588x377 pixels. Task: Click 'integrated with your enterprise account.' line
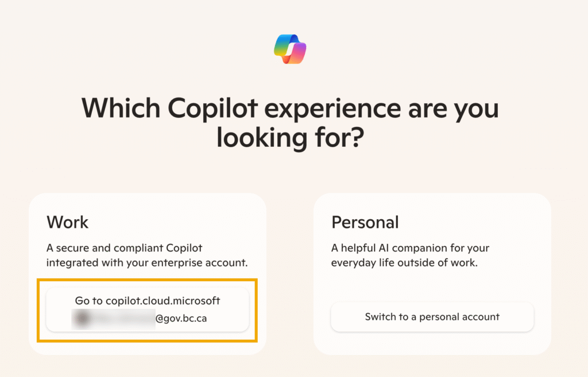pyautogui.click(x=147, y=263)
